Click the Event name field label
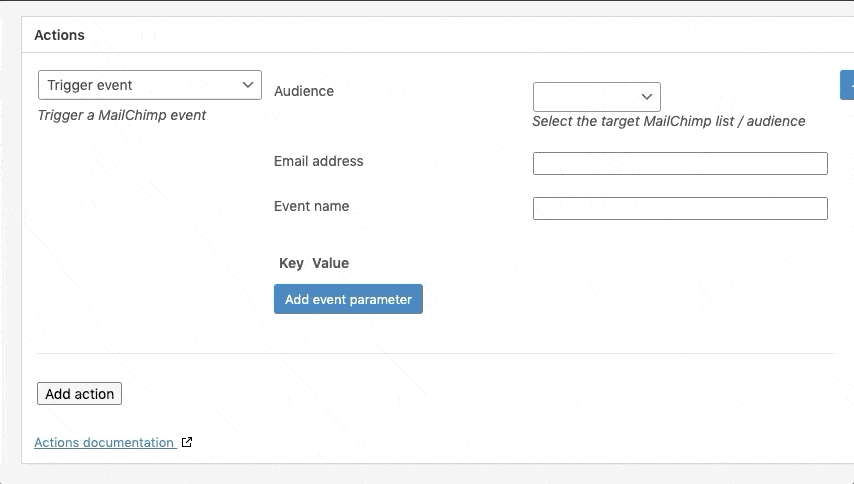Viewport: 854px width, 484px height. click(x=311, y=206)
